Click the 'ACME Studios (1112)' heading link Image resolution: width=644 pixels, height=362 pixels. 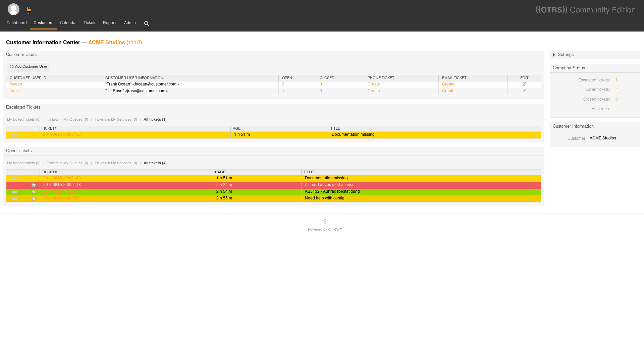[115, 43]
